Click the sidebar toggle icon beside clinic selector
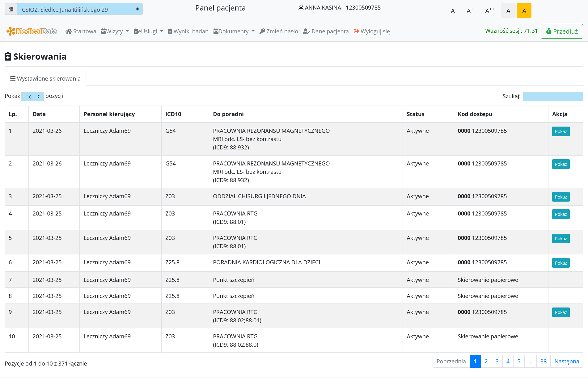The height and width of the screenshot is (389, 588). [11, 9]
